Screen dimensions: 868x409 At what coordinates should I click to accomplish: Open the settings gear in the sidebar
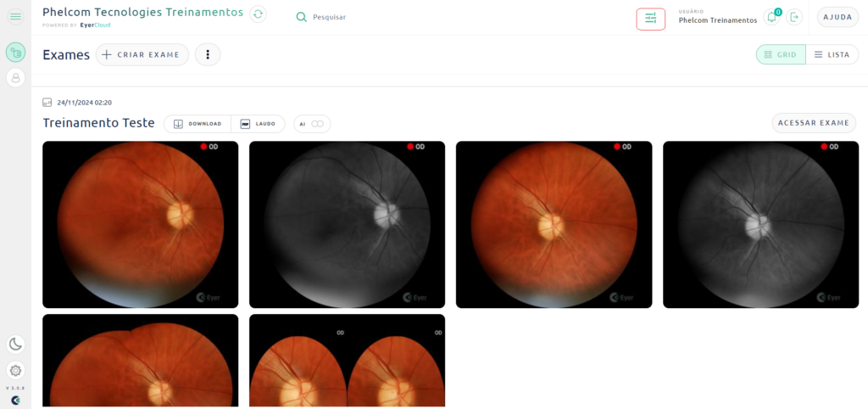tap(15, 370)
